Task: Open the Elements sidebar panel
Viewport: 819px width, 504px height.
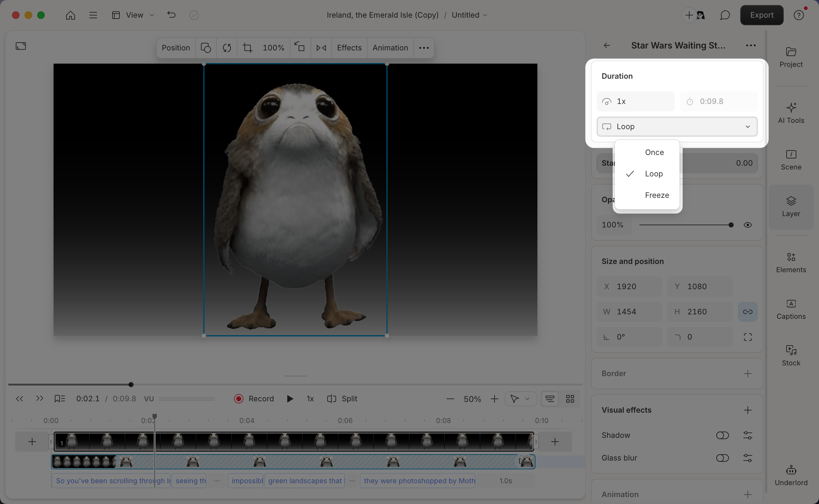Action: click(791, 263)
